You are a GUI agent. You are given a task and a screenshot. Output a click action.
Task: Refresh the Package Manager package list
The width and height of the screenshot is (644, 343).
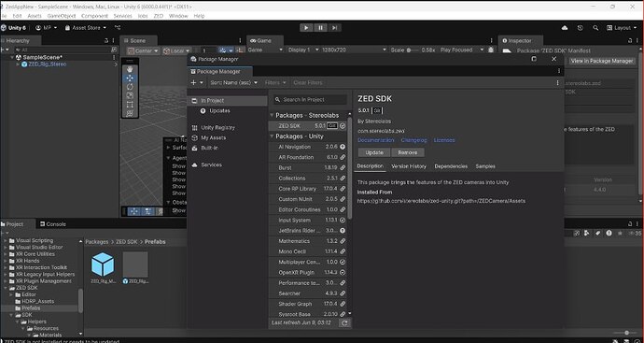(344, 322)
